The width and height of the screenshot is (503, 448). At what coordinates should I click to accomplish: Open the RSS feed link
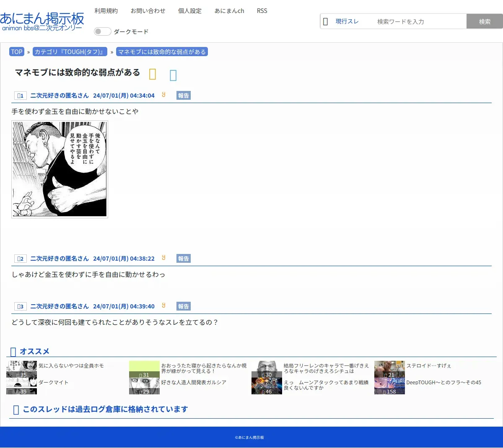(262, 11)
